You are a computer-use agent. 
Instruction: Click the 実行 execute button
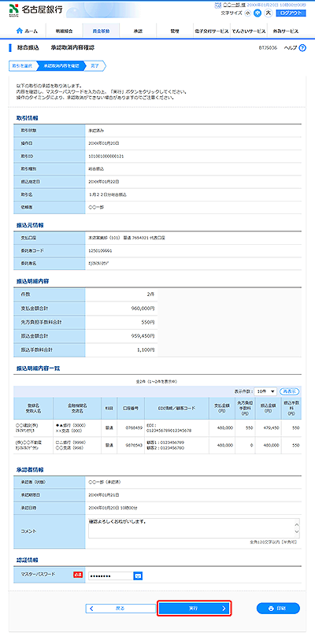click(195, 609)
